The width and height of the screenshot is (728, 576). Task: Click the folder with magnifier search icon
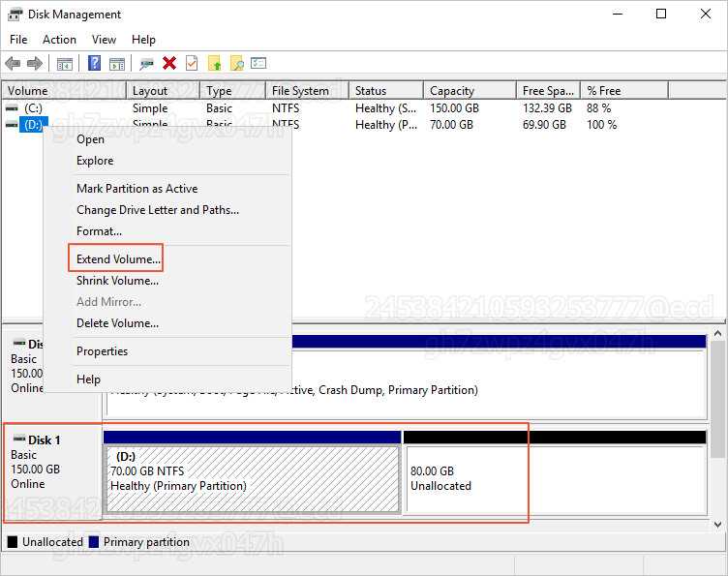tap(237, 63)
